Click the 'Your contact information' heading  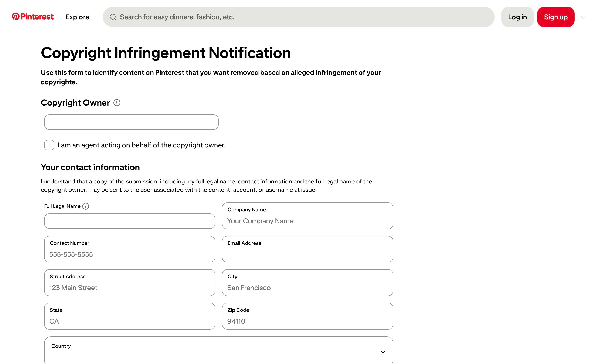(x=90, y=167)
